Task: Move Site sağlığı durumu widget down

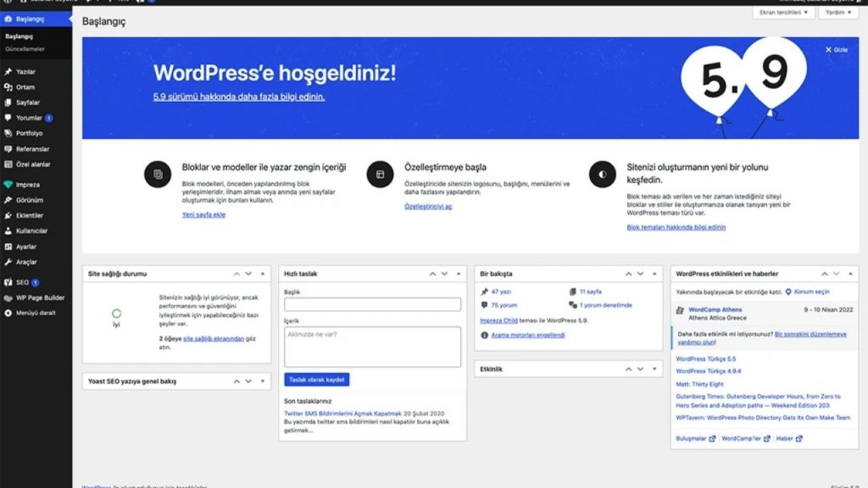Action: click(248, 274)
